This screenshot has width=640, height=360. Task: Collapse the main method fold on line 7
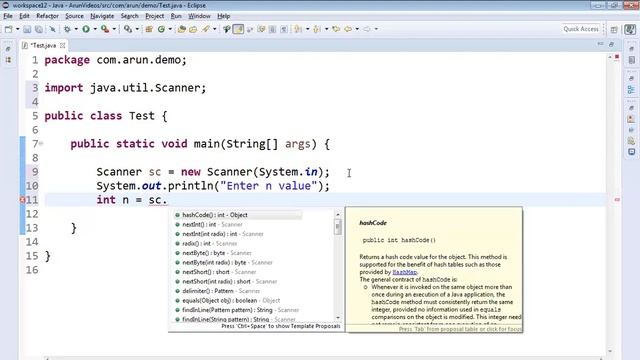[41, 144]
